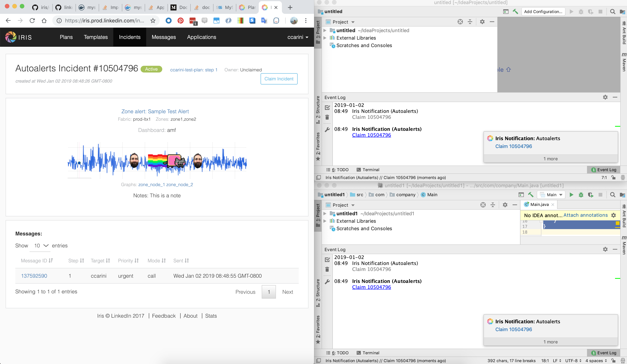Expand External Libraries in the untitled1 window
Image resolution: width=627 pixels, height=364 pixels.
point(325,221)
